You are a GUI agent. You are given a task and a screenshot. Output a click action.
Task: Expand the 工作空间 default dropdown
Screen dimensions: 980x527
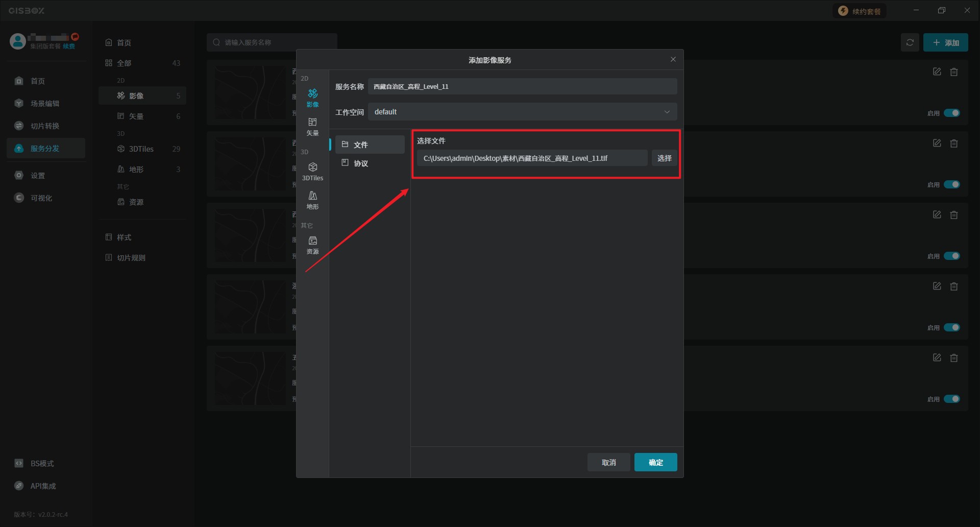pos(522,112)
